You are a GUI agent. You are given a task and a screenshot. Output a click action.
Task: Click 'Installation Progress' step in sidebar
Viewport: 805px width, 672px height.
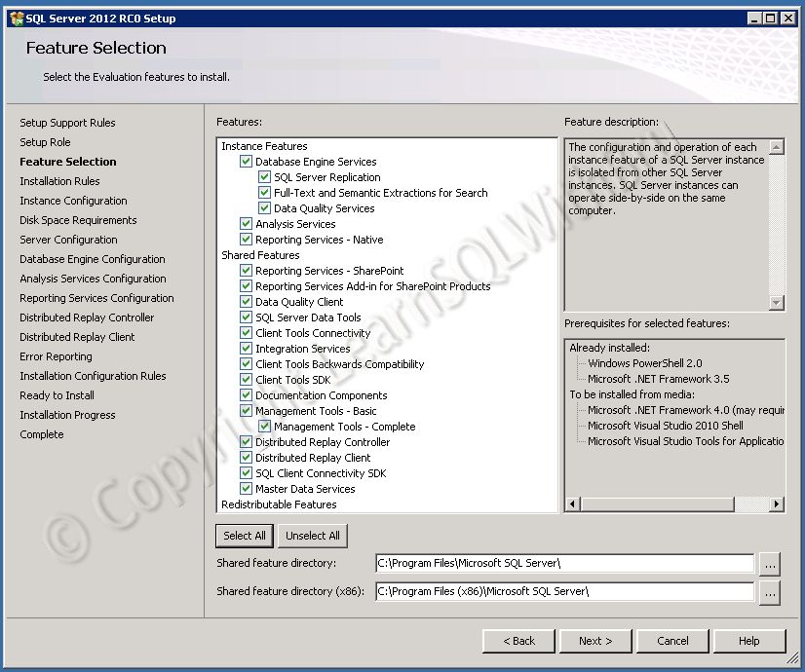point(67,415)
